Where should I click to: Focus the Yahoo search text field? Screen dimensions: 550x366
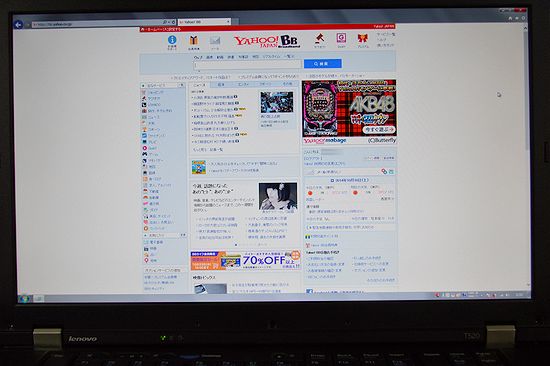[x=247, y=64]
